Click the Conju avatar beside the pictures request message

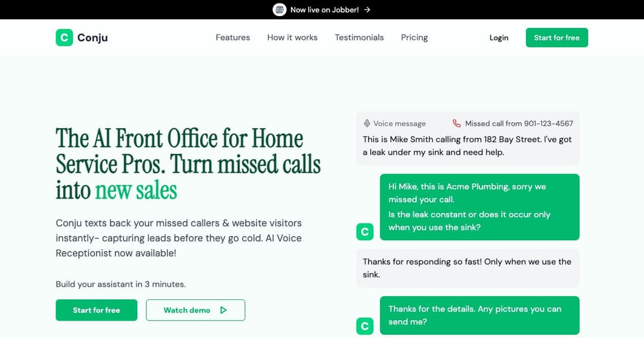click(365, 326)
